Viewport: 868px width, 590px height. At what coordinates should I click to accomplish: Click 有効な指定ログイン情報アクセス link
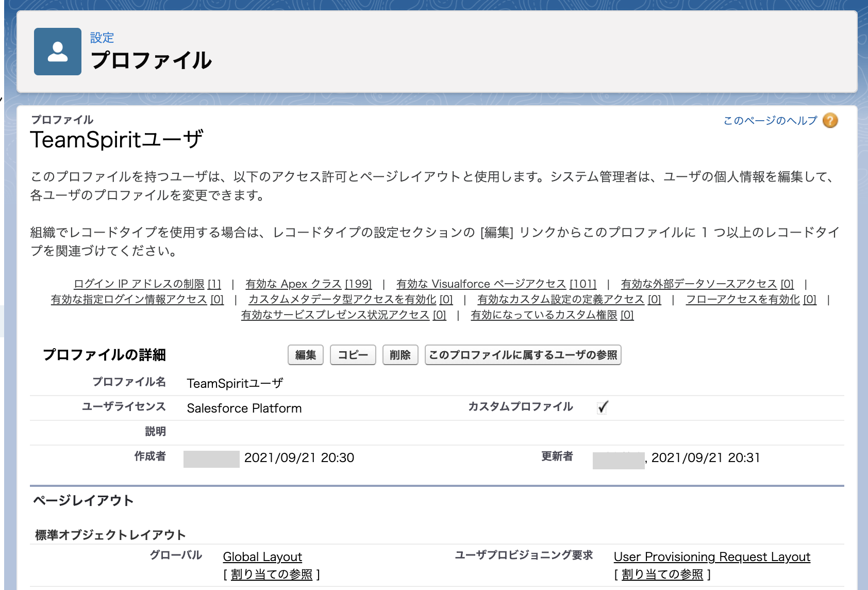(x=137, y=299)
